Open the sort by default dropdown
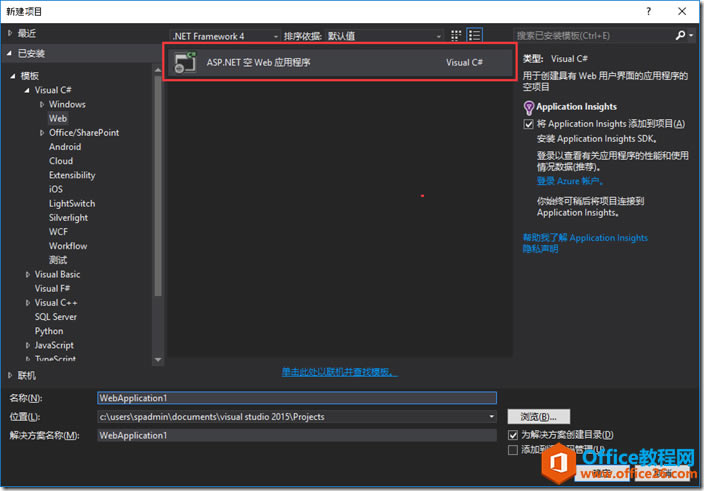Image resolution: width=704 pixels, height=491 pixels. [384, 36]
